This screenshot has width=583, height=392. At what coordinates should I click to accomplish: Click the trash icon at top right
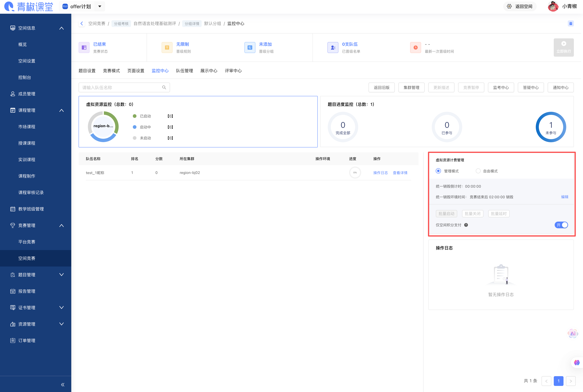(x=571, y=23)
